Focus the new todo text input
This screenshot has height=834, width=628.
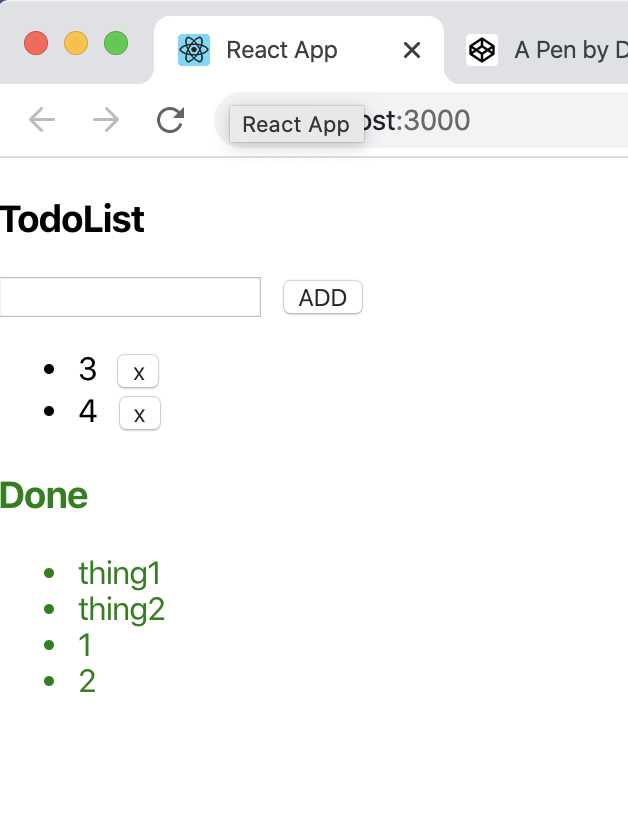(130, 297)
